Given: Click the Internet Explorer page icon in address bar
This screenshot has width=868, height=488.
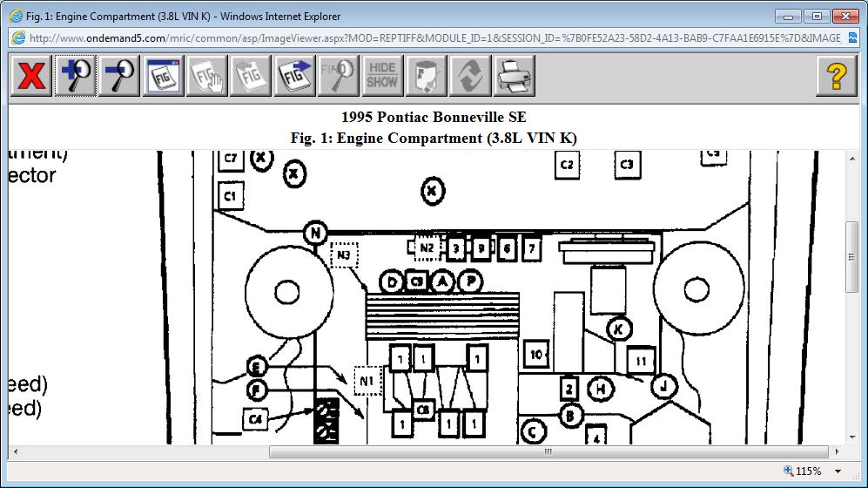Looking at the screenshot, I should (18, 37).
